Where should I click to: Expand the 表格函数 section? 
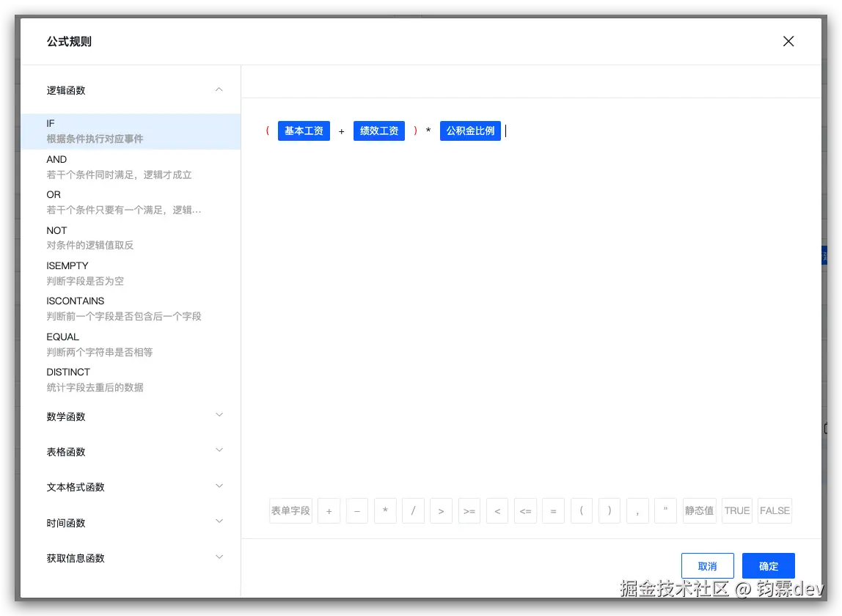tap(219, 450)
